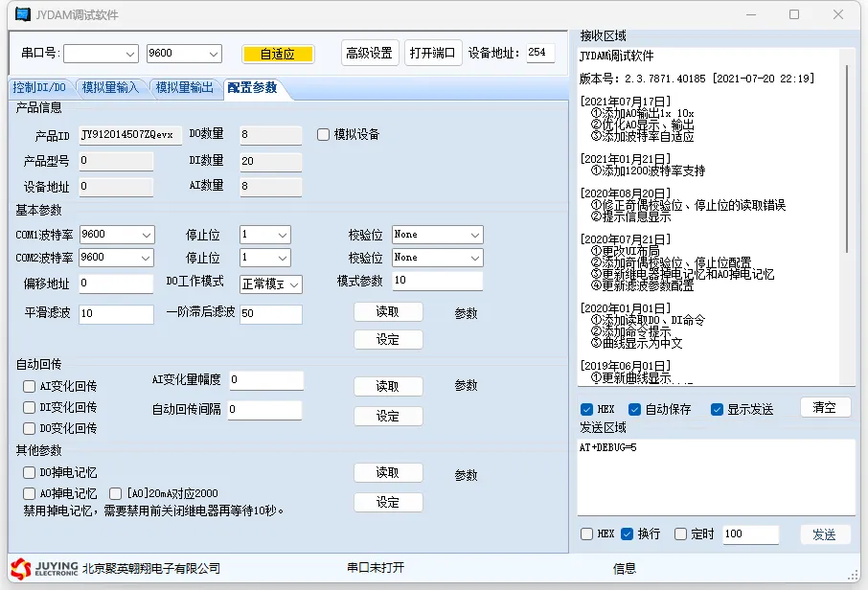Viewport: 868px width, 590px height.
Task: Uncheck HEX in the receive area
Action: pos(586,410)
